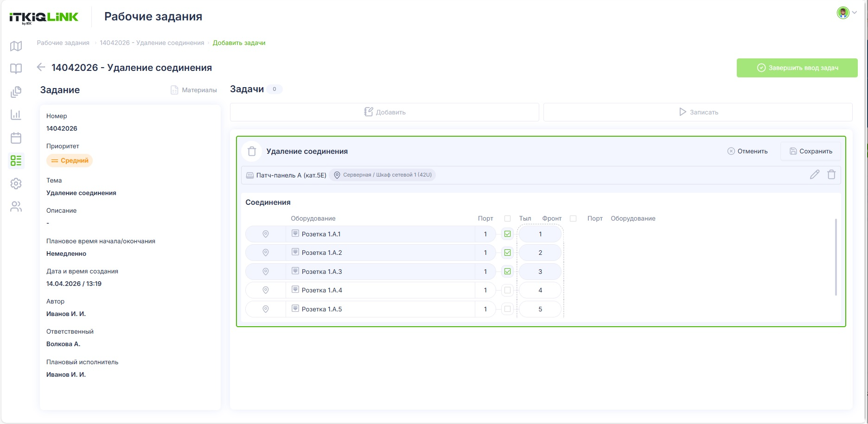868x424 pixels.
Task: Uncheck the checkbox for Розетка 1.A.1
Action: (x=507, y=234)
